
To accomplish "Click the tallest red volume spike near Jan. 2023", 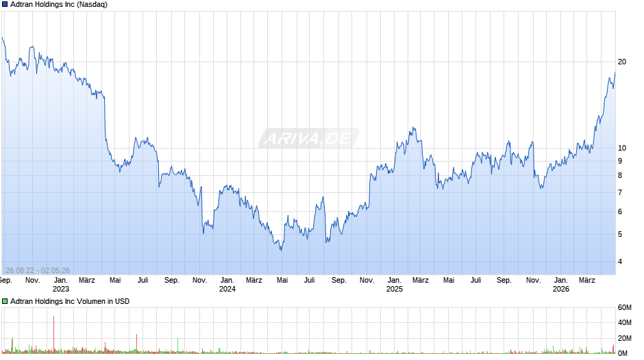I will pyautogui.click(x=54, y=335).
